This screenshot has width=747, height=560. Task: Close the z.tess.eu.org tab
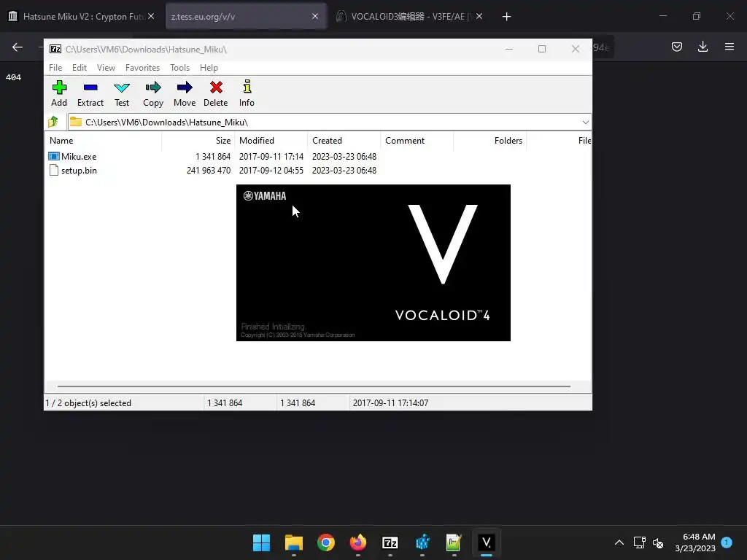[x=315, y=17]
